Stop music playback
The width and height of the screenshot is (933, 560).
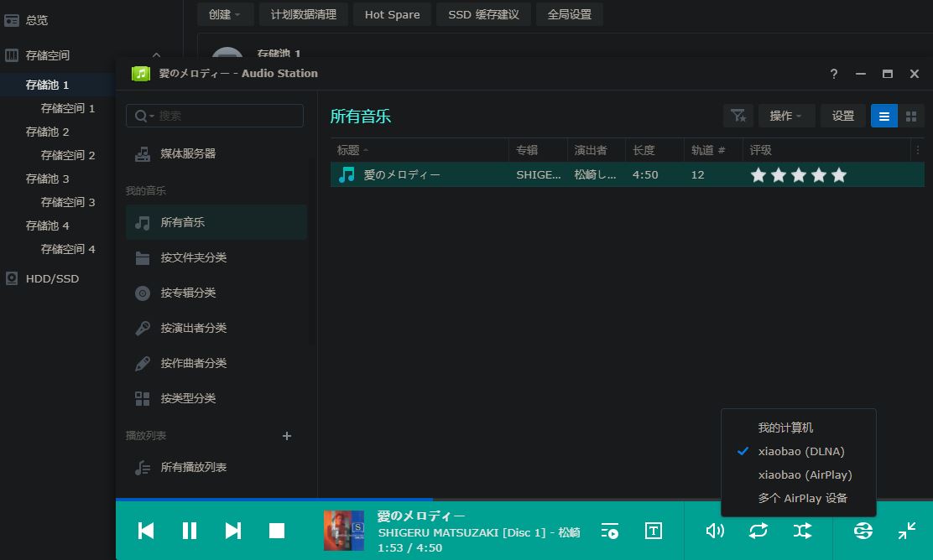[277, 531]
